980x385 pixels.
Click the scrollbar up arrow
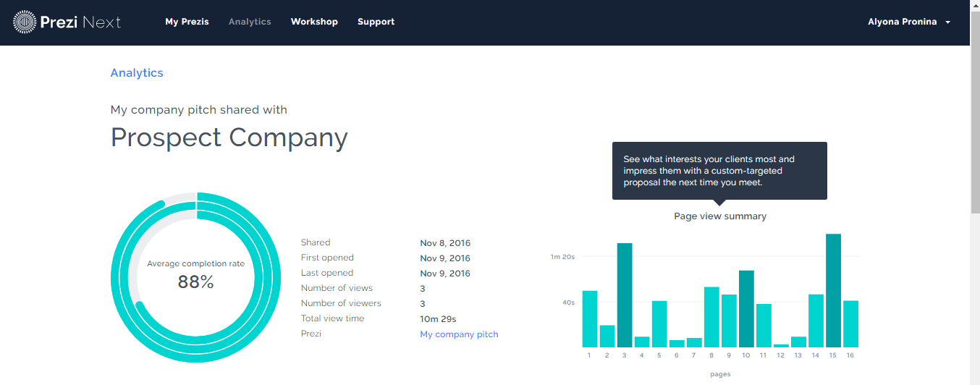click(x=974, y=6)
